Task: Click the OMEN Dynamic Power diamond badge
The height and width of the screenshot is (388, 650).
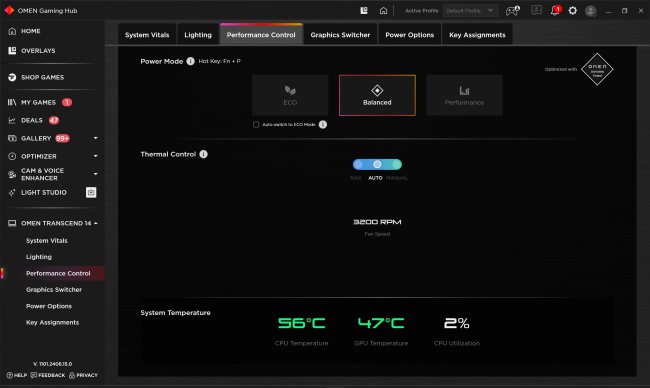Action: [597, 69]
